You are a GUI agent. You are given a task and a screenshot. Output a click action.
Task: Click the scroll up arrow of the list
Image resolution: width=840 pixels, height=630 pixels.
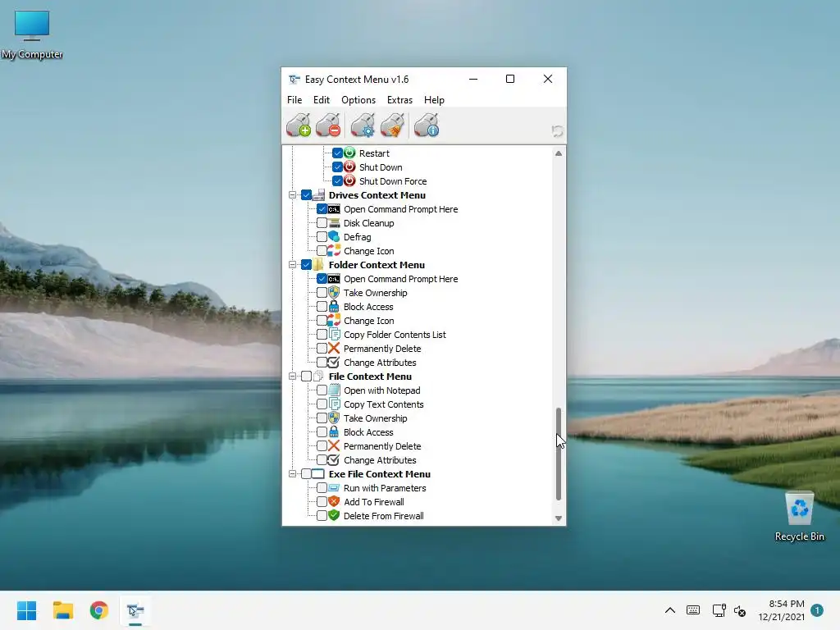pyautogui.click(x=558, y=153)
